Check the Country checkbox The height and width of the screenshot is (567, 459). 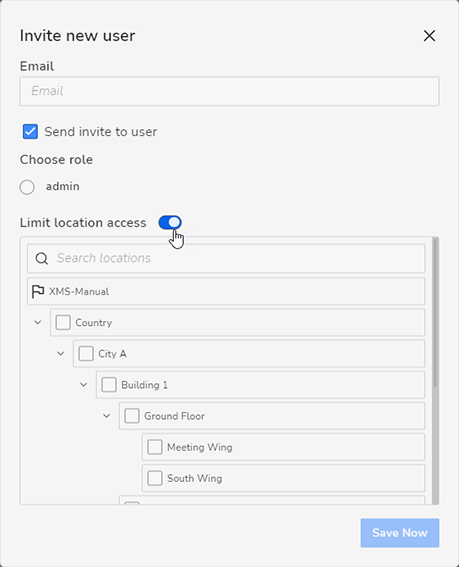[63, 322]
